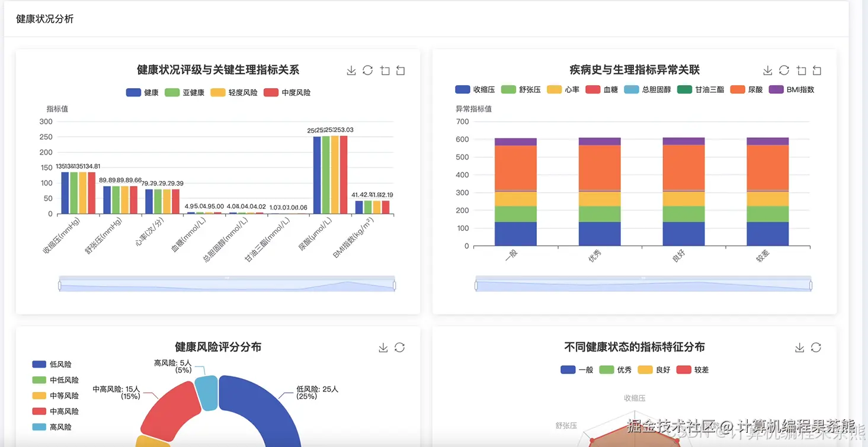The width and height of the screenshot is (868, 447).
Task: Click the 优秀 x-axis label in 疾病史 chart
Action: pos(595,255)
